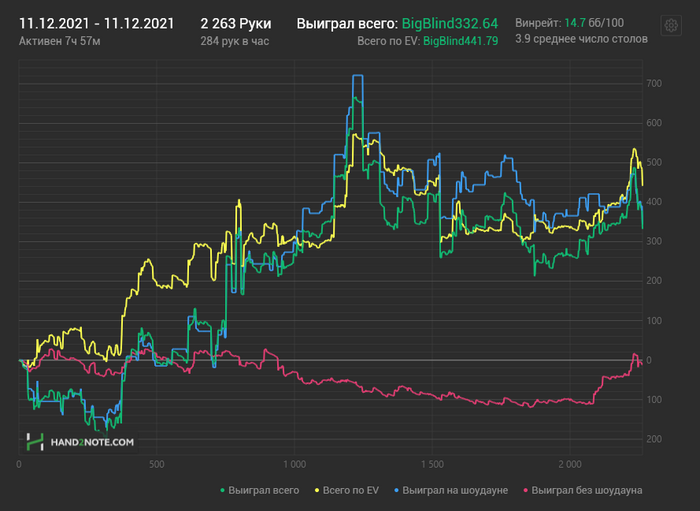Click the EV total value BigBlind441.79
The image size is (700, 511).
point(460,42)
